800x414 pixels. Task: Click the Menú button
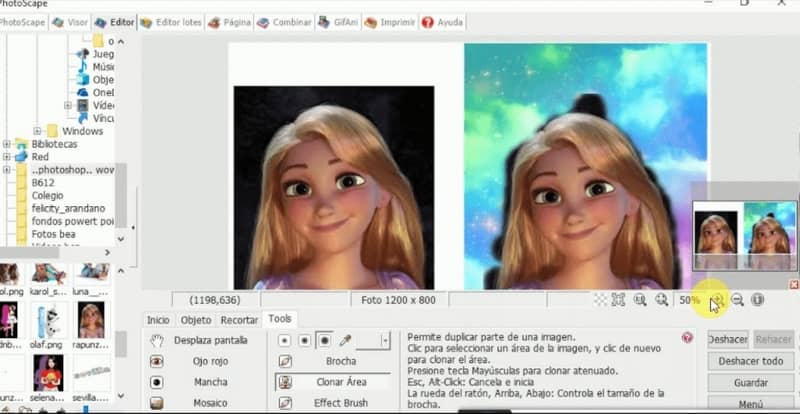751,403
